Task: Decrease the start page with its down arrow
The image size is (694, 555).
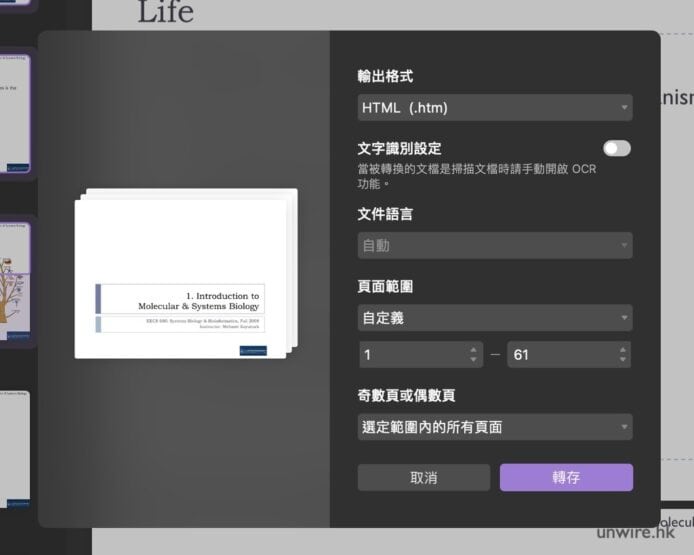Action: coord(474,360)
